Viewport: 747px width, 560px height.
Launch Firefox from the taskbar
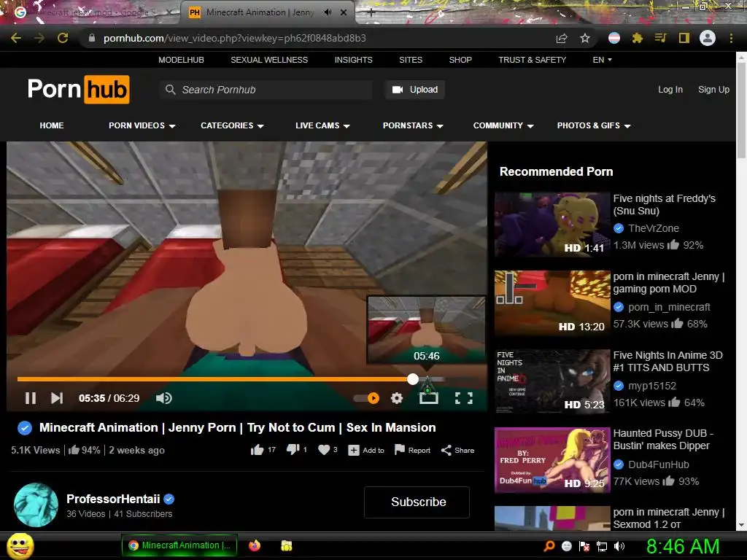click(255, 545)
